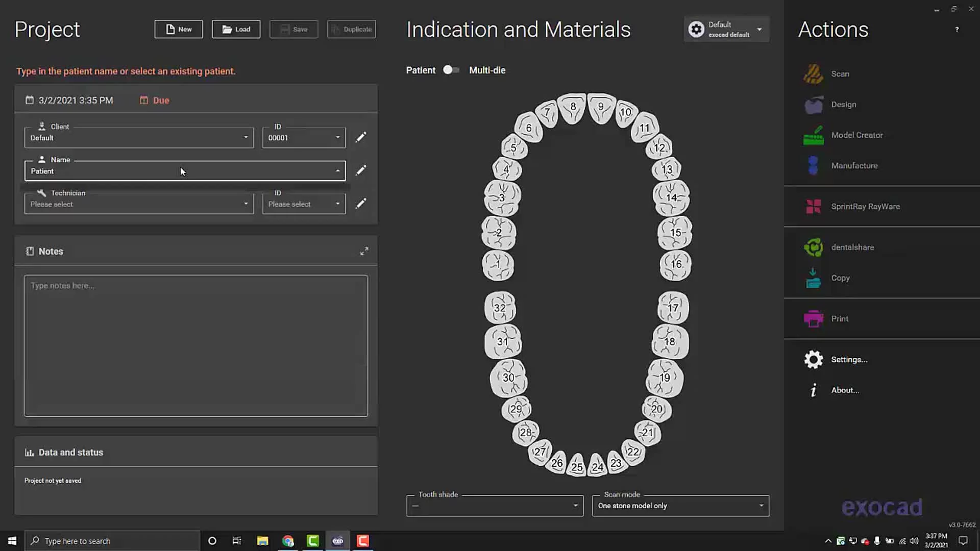The height and width of the screenshot is (551, 980).
Task: Open File Explorer from the taskbar
Action: point(263,541)
